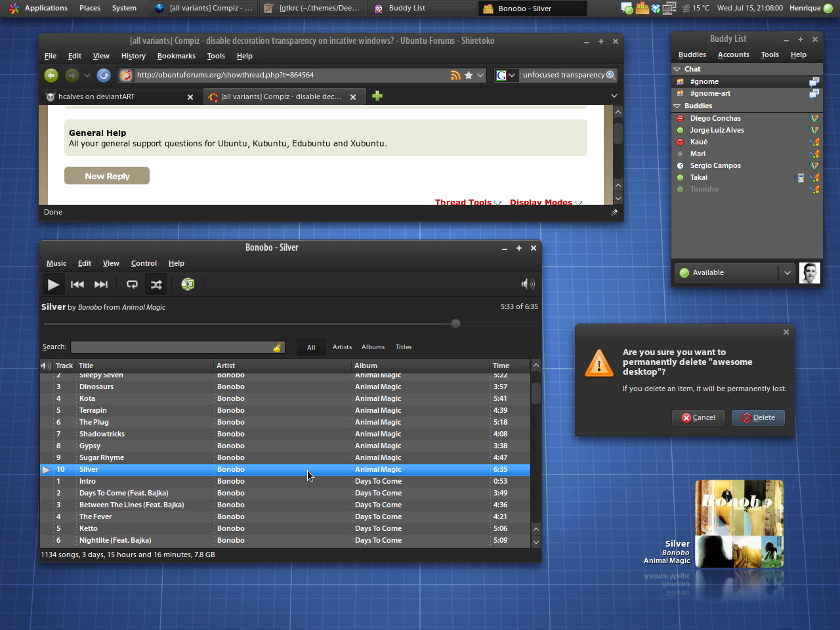Open browser Bookmarks menu
The height and width of the screenshot is (630, 840).
coord(177,56)
